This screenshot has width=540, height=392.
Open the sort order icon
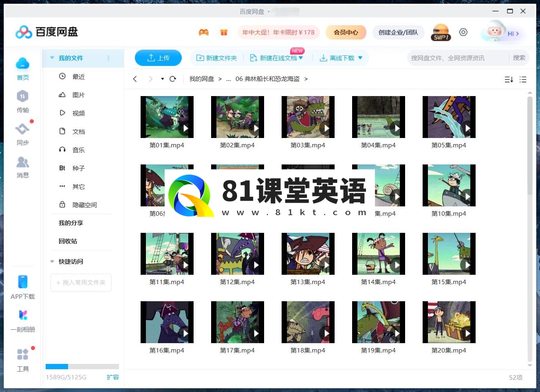(x=509, y=79)
